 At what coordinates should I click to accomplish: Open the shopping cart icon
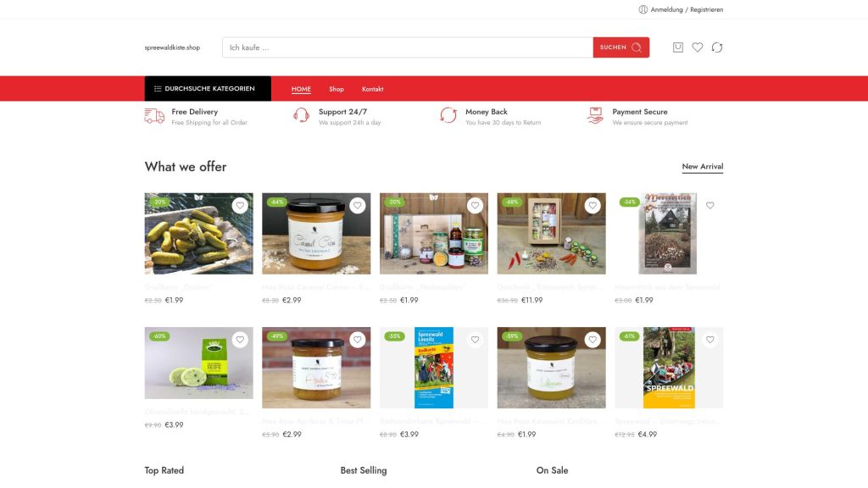677,47
